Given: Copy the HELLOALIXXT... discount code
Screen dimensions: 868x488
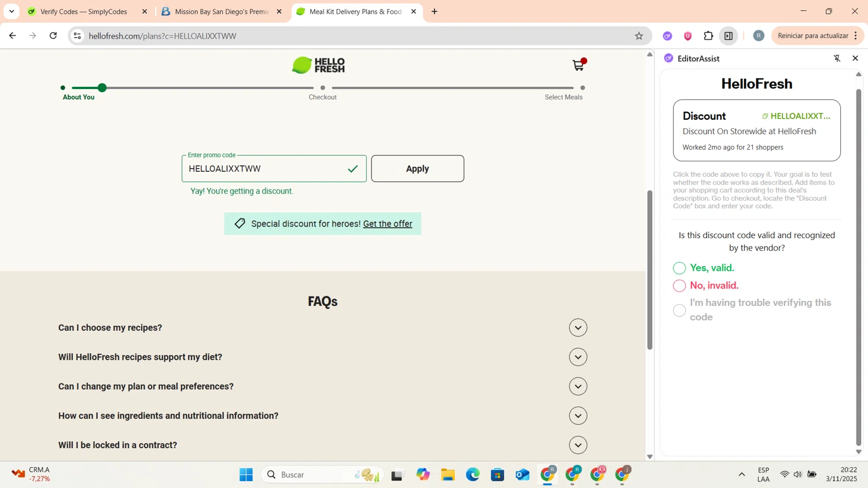Looking at the screenshot, I should (796, 116).
